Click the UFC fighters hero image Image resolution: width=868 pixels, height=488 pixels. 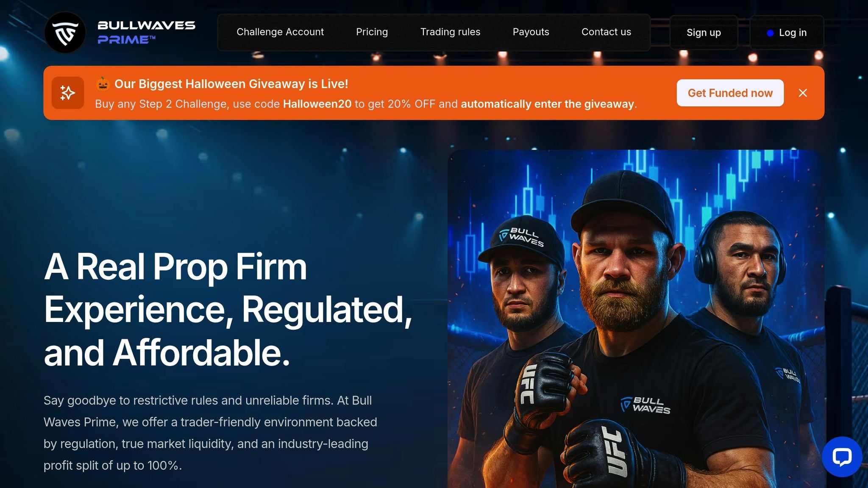click(636, 319)
